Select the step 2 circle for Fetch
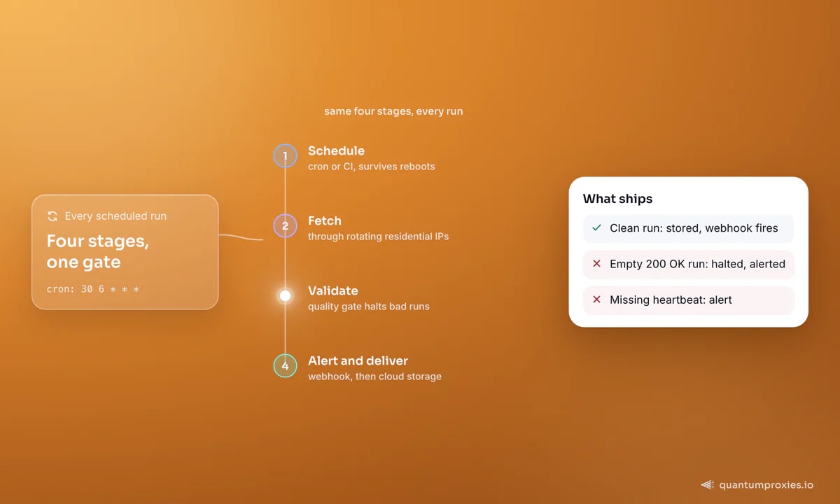 pyautogui.click(x=285, y=225)
